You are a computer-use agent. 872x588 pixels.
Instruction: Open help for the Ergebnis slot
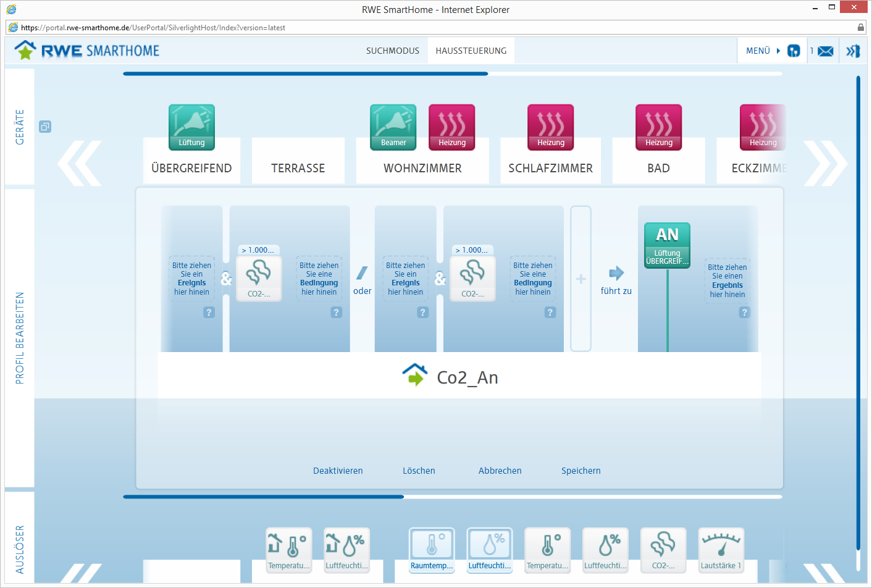pyautogui.click(x=744, y=313)
